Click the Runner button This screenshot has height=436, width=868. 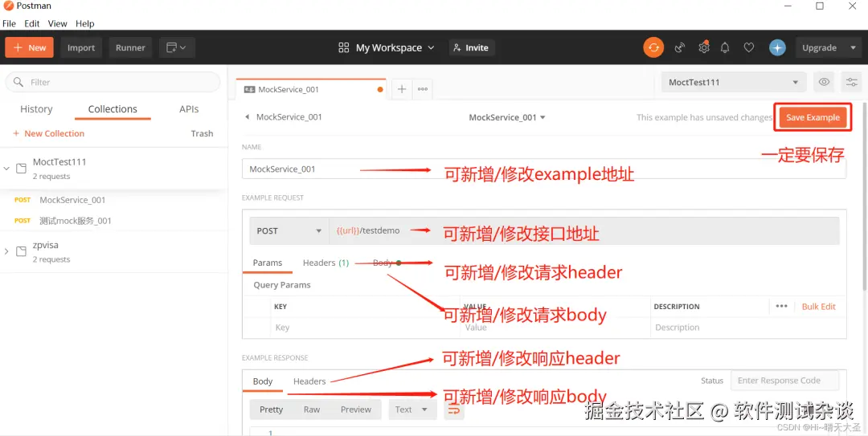(130, 47)
